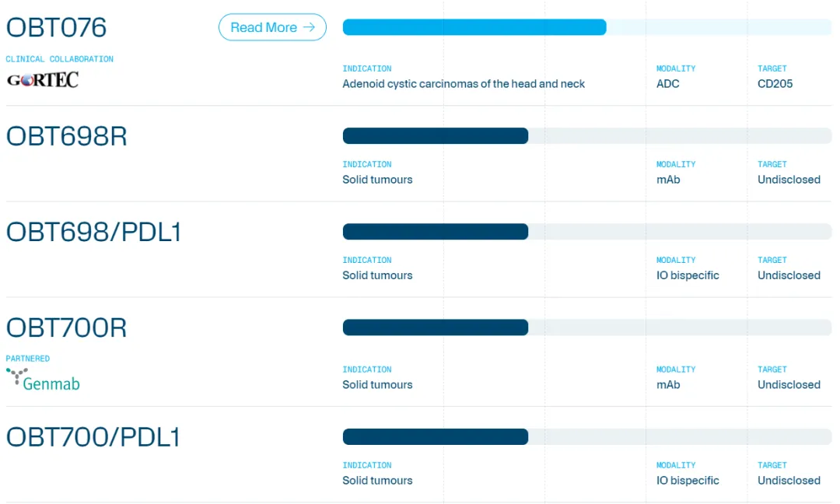Viewport: 840px width, 504px height.
Task: Click the Read More button for OBT076
Action: click(272, 27)
